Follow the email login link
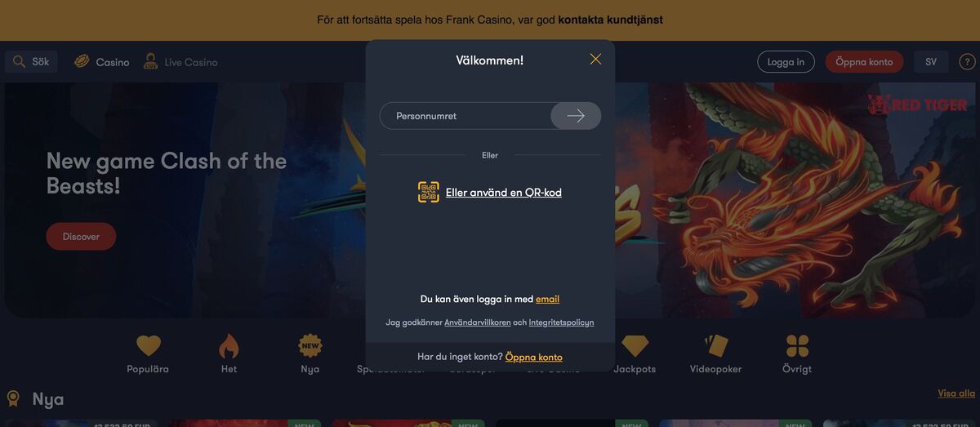 [x=547, y=300]
